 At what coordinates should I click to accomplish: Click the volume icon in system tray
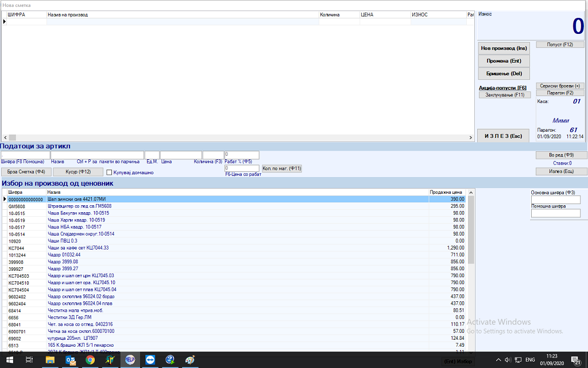pos(507,360)
